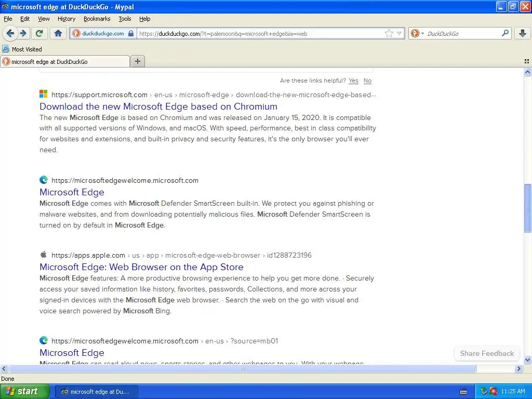Open the tab groups grid icon
The image size is (532, 399).
point(527,61)
